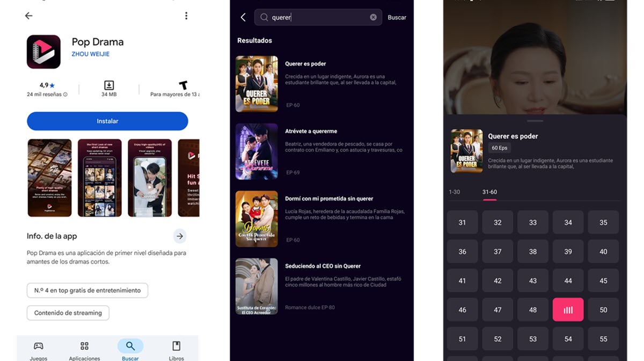Open Seduciendo al CEO poster

257,286
